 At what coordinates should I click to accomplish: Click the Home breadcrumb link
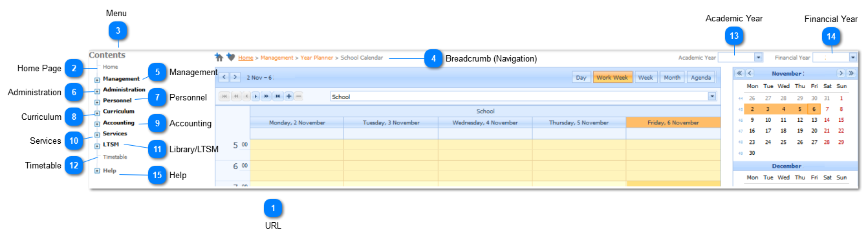[246, 58]
